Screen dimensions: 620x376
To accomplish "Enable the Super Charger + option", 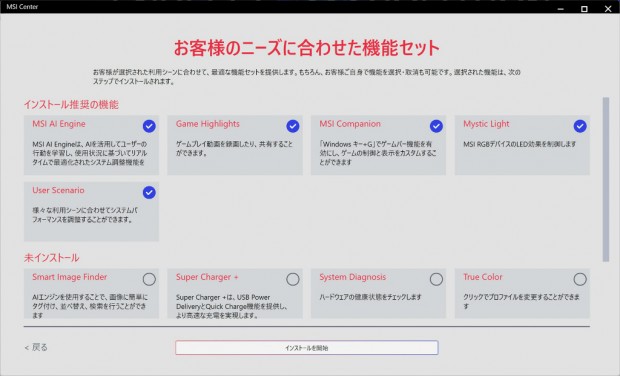I will point(293,280).
